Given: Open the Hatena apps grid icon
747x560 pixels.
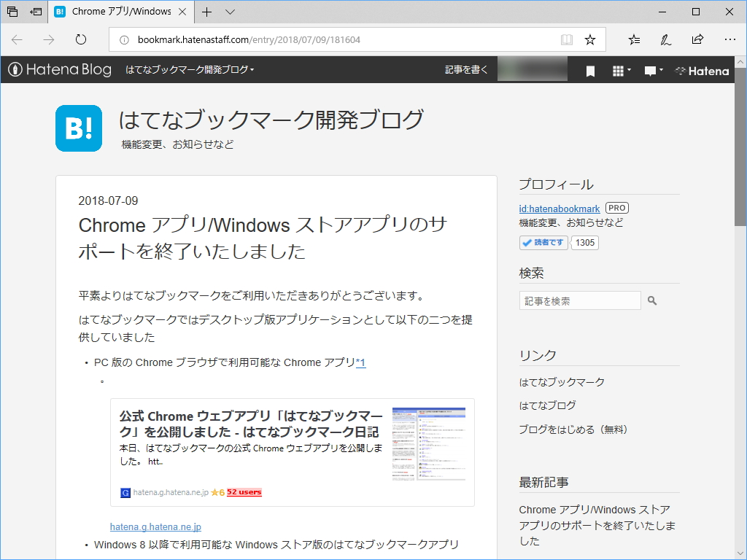Looking at the screenshot, I should click(x=617, y=70).
